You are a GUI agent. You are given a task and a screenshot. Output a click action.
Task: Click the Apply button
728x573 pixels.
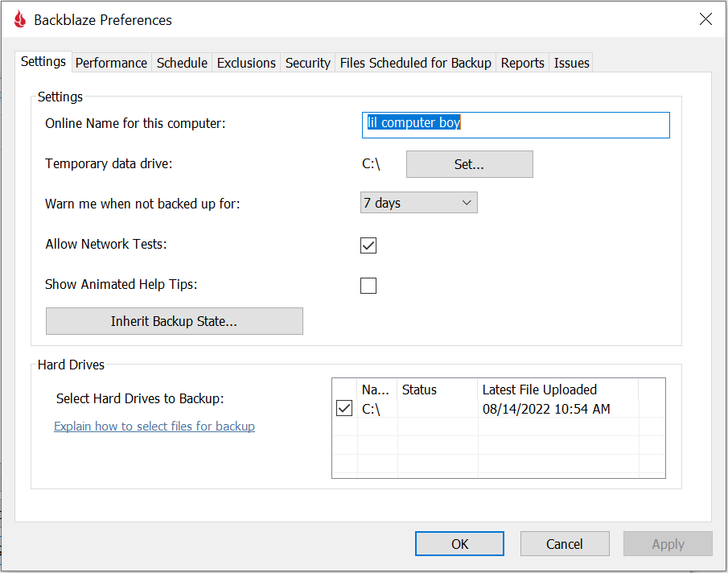(668, 544)
